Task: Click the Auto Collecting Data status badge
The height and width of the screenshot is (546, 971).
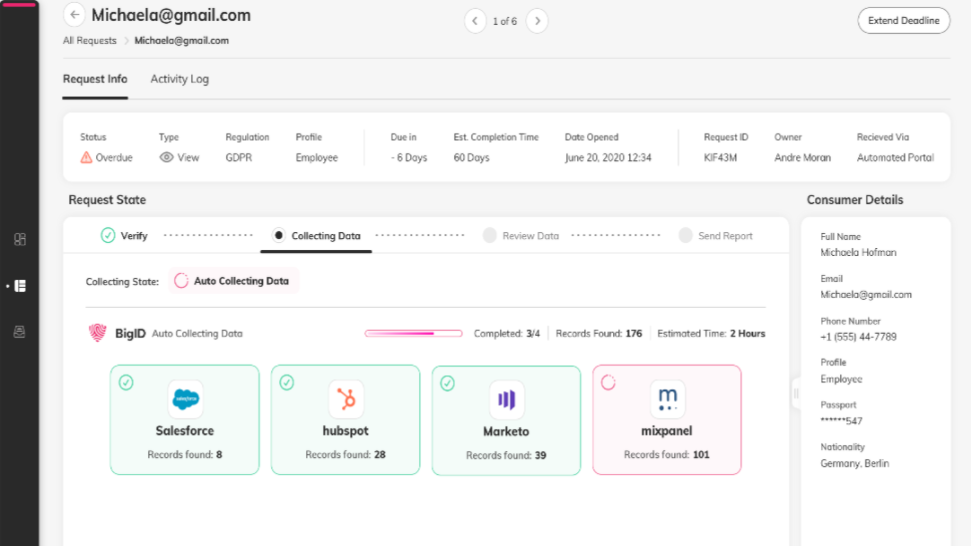Action: (x=233, y=281)
